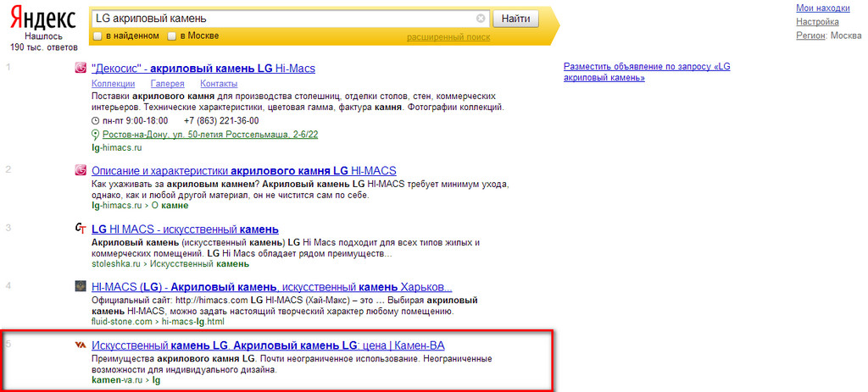The width and height of the screenshot is (868, 392).
Task: Open "Искусственный камень LG... Камен-ВА" result
Action: click(x=268, y=345)
